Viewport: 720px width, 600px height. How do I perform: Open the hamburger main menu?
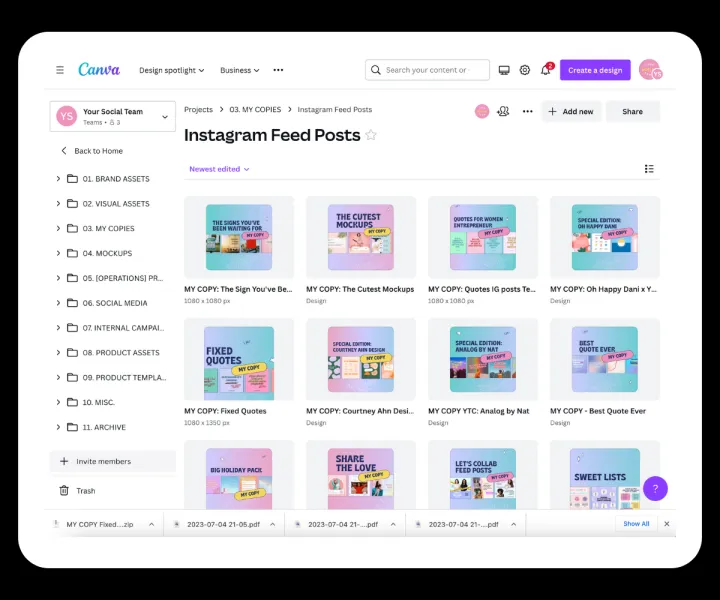tap(60, 70)
